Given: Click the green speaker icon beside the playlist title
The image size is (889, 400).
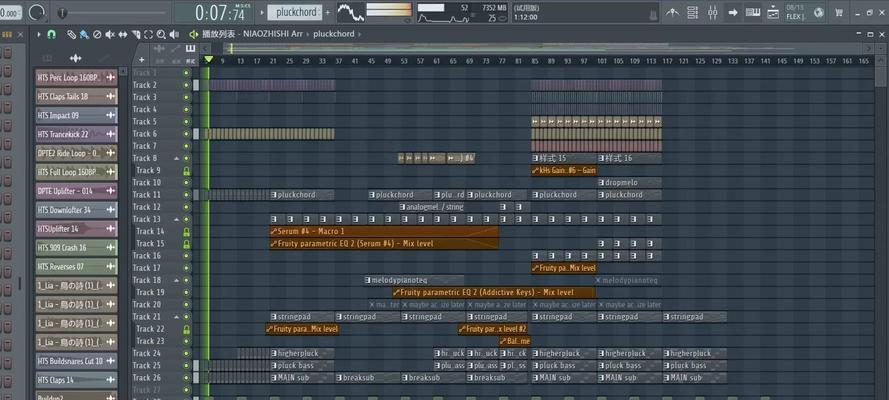Looking at the screenshot, I should pyautogui.click(x=193, y=34).
